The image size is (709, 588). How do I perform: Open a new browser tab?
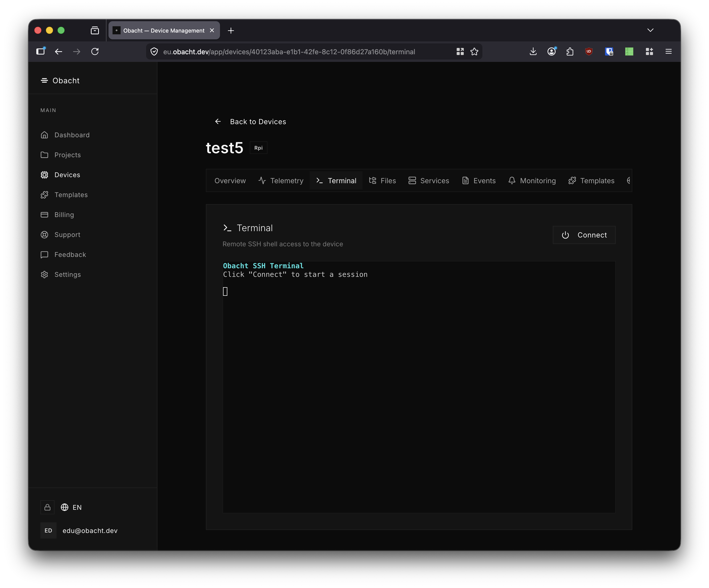(x=231, y=30)
